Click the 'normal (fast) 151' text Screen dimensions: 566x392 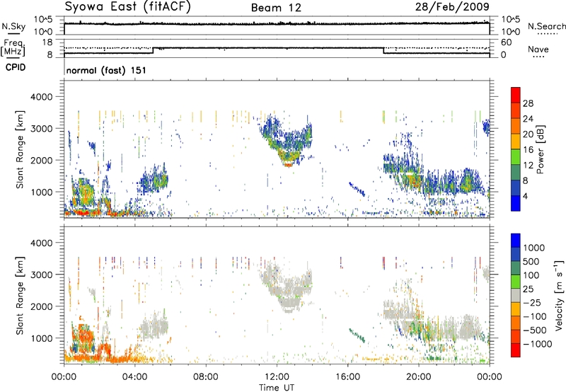point(106,70)
